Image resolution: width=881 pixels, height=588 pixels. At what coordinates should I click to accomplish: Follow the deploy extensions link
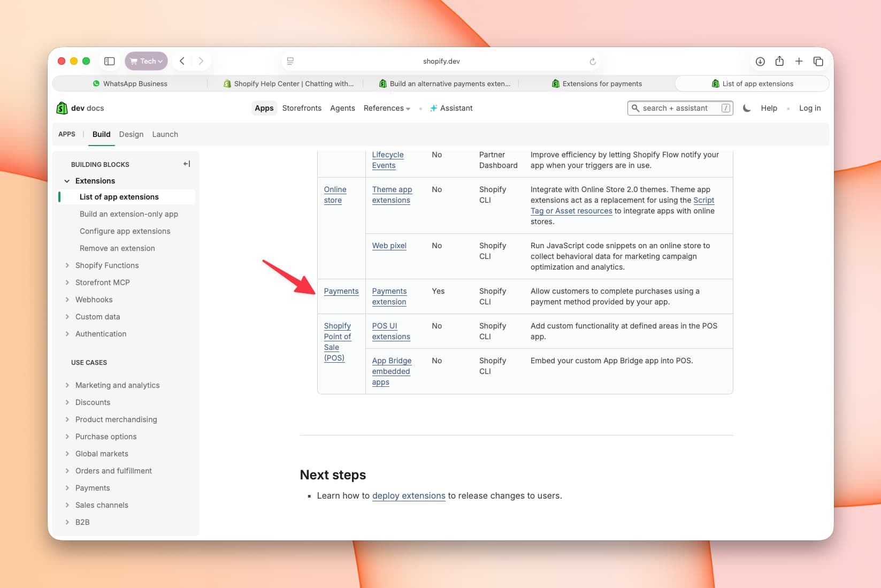click(x=409, y=495)
